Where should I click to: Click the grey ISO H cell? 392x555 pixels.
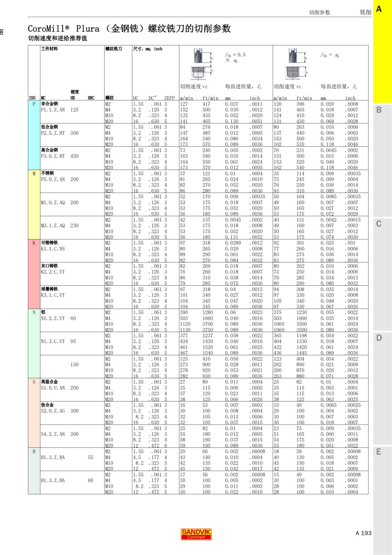[x=34, y=471]
